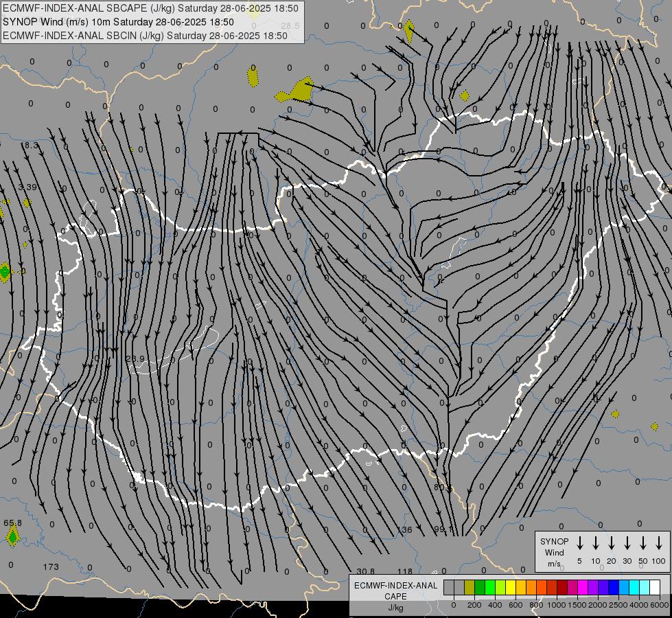Click the 26.9 value near the lake
The height and width of the screenshot is (618, 672).
[135, 358]
